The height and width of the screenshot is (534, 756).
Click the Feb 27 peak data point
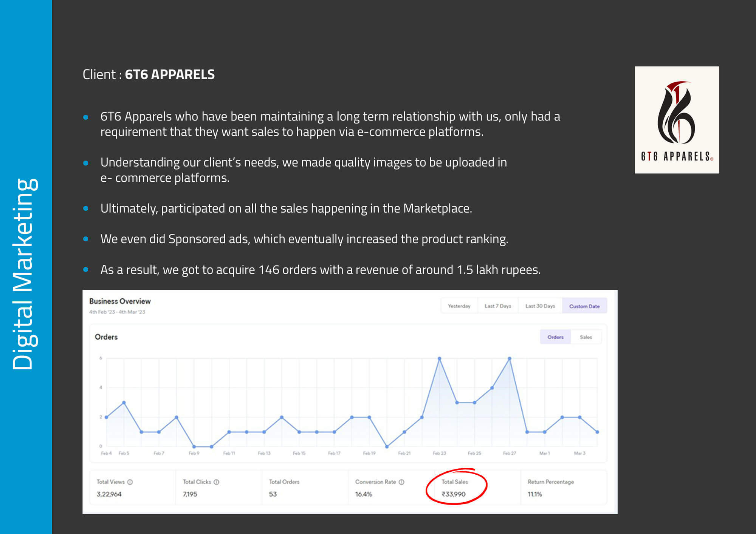tap(510, 358)
